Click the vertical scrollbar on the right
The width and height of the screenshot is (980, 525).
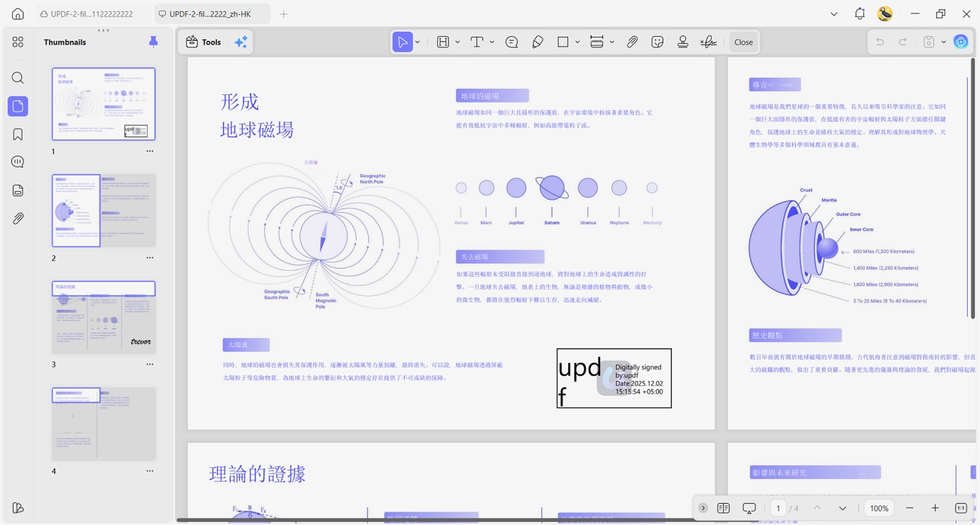[x=972, y=189]
